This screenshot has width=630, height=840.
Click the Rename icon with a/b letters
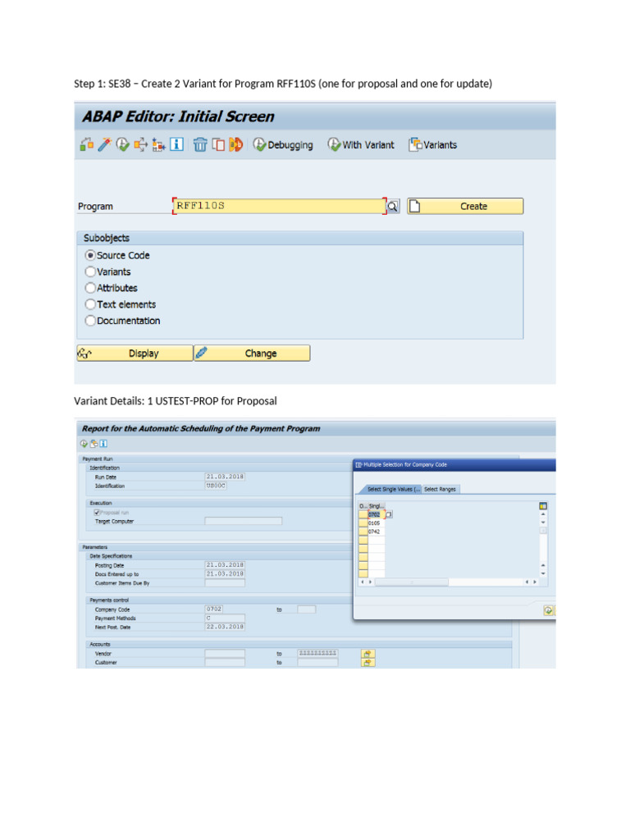click(235, 144)
